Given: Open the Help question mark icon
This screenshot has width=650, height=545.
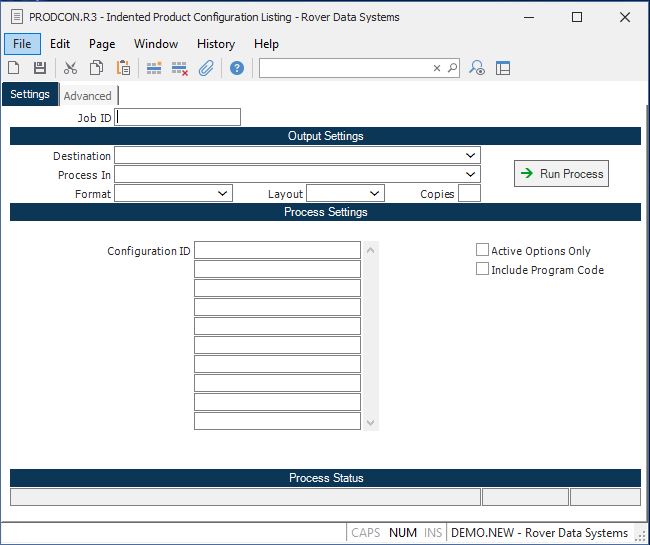Looking at the screenshot, I should (237, 68).
